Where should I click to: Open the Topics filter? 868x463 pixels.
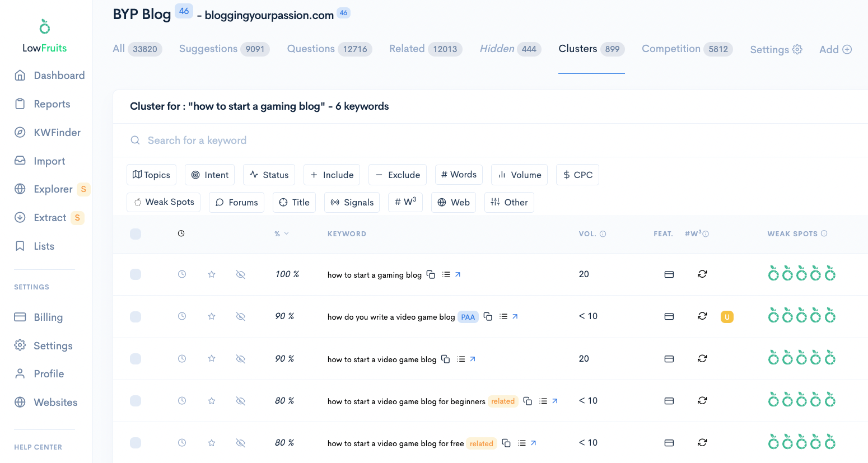pos(151,175)
